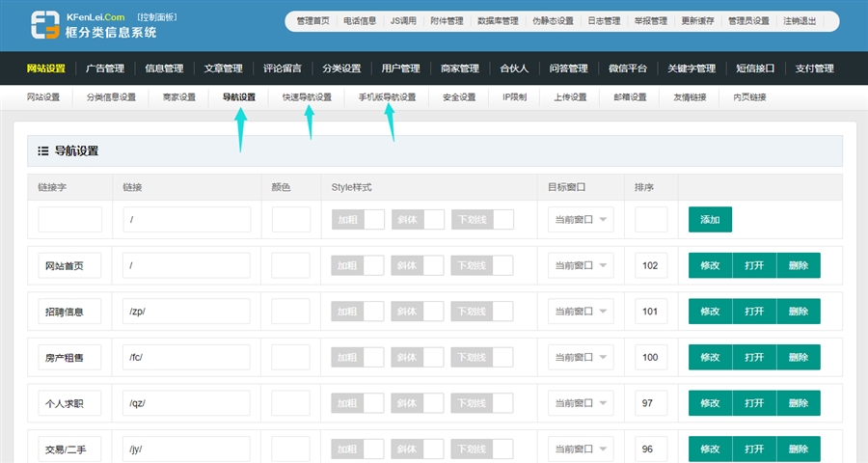
Task: Open the 广告管理 main menu
Action: tap(105, 68)
